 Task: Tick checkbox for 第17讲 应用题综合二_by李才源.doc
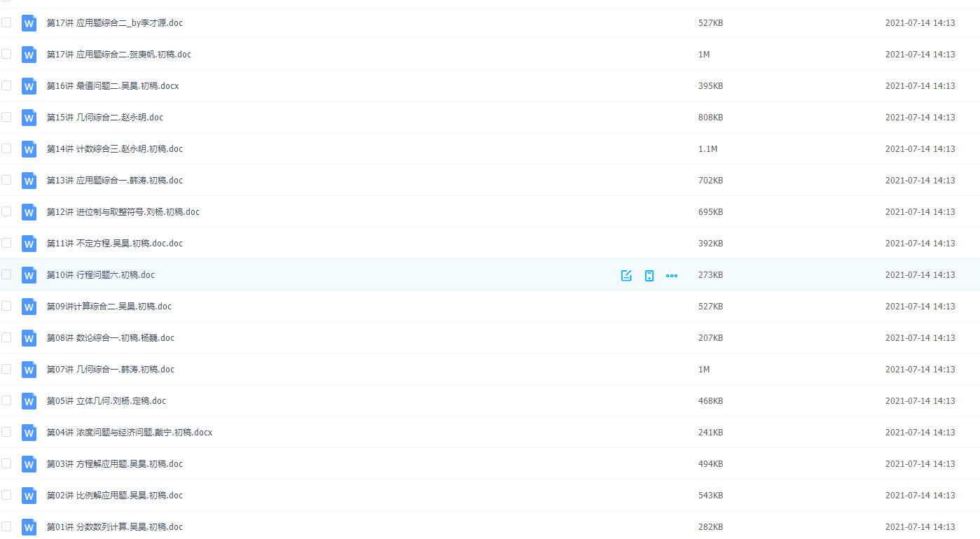(6, 22)
